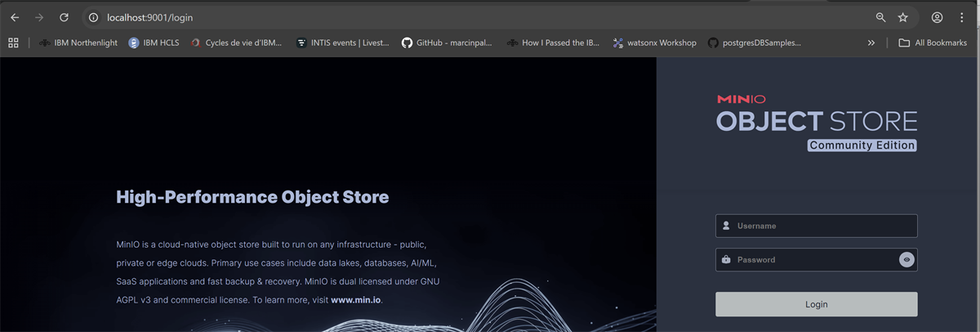Viewport: 980px width, 332px height.
Task: Open the watsonx Workshop bookmark
Action: click(x=654, y=43)
